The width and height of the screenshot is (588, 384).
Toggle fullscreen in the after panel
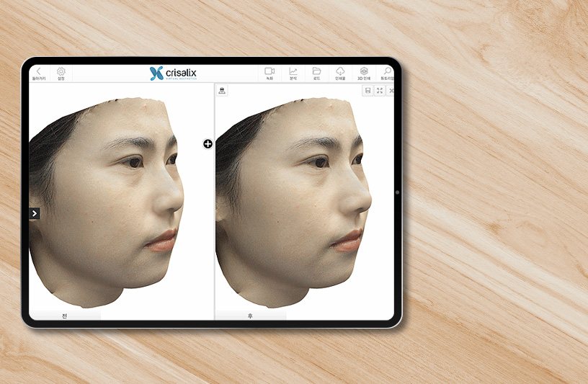tap(380, 91)
